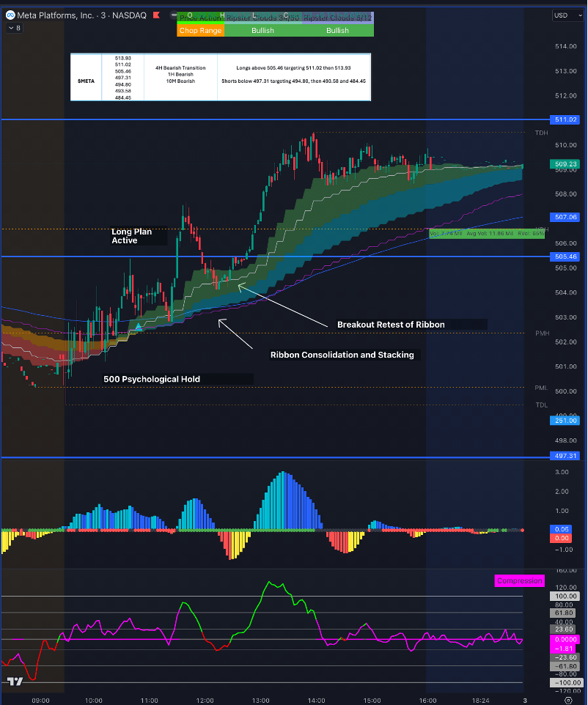Click the arrow above Ribbon Consolidation and Stacking

pos(235,333)
